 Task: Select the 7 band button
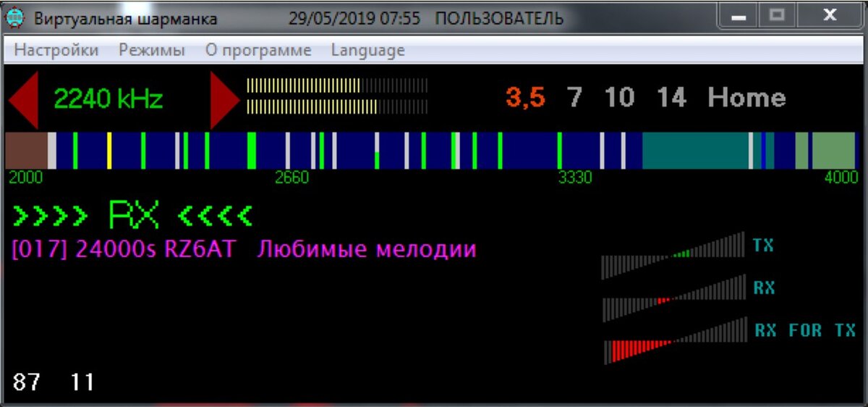pos(575,98)
